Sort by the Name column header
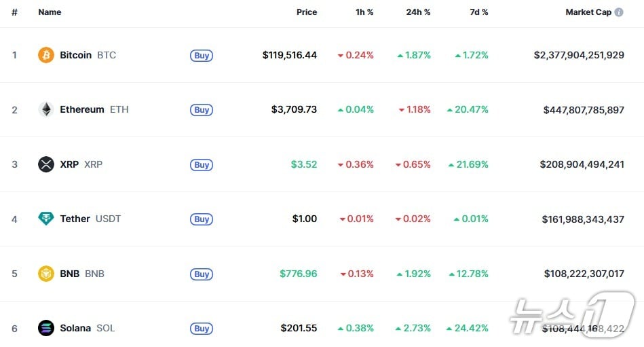 [50, 12]
